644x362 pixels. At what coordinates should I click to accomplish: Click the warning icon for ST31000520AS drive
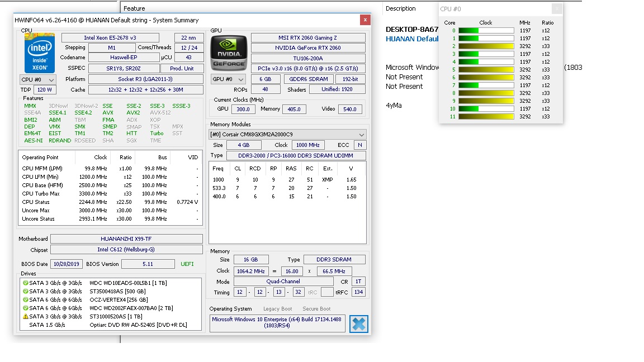[26, 316]
